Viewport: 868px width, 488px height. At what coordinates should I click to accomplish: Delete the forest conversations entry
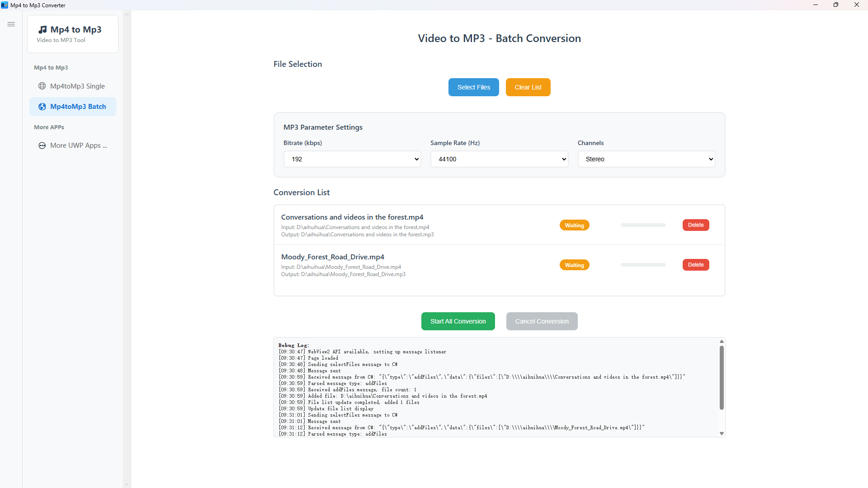(x=695, y=225)
